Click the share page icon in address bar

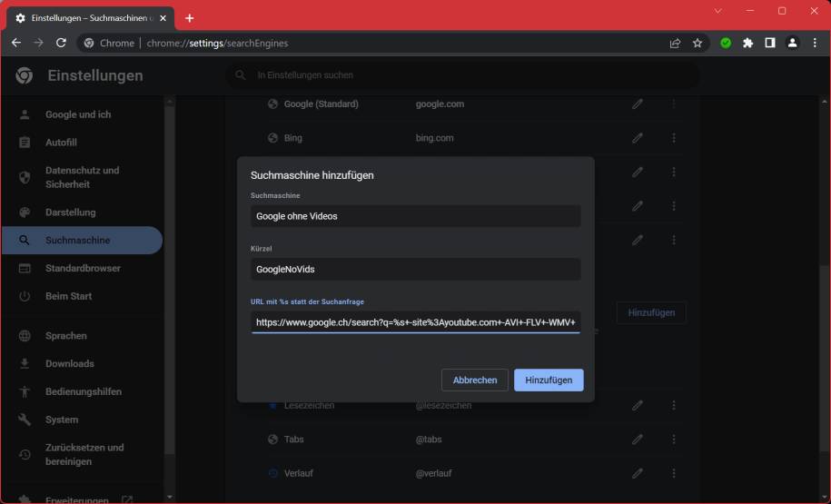coord(675,44)
